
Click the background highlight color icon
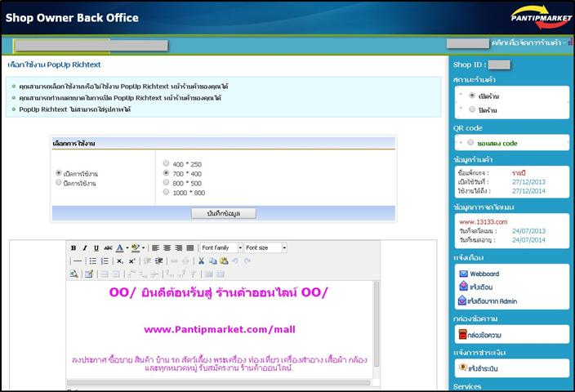click(x=136, y=248)
